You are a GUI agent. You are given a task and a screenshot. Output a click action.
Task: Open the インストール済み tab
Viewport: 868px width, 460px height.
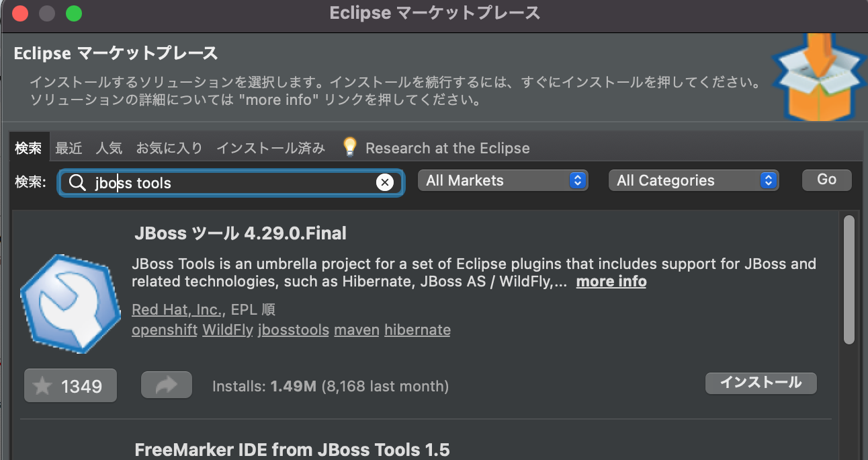click(271, 148)
